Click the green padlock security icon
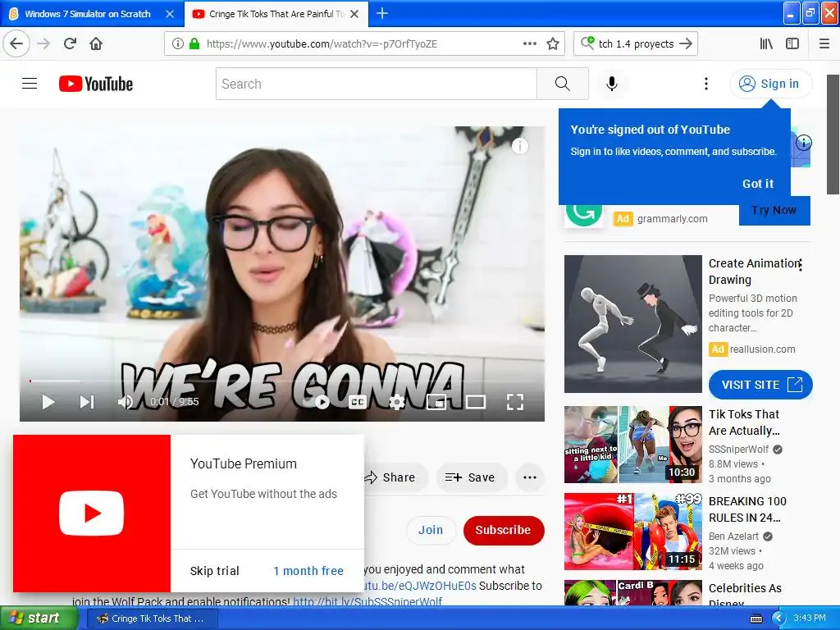Screen dimensions: 840x630 [194, 43]
